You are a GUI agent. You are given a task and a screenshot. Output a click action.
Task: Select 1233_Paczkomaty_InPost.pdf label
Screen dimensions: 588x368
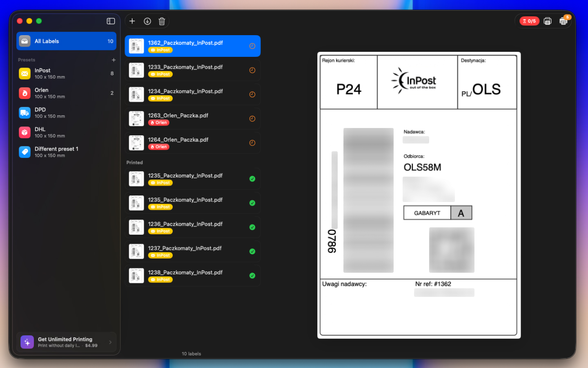point(192,70)
